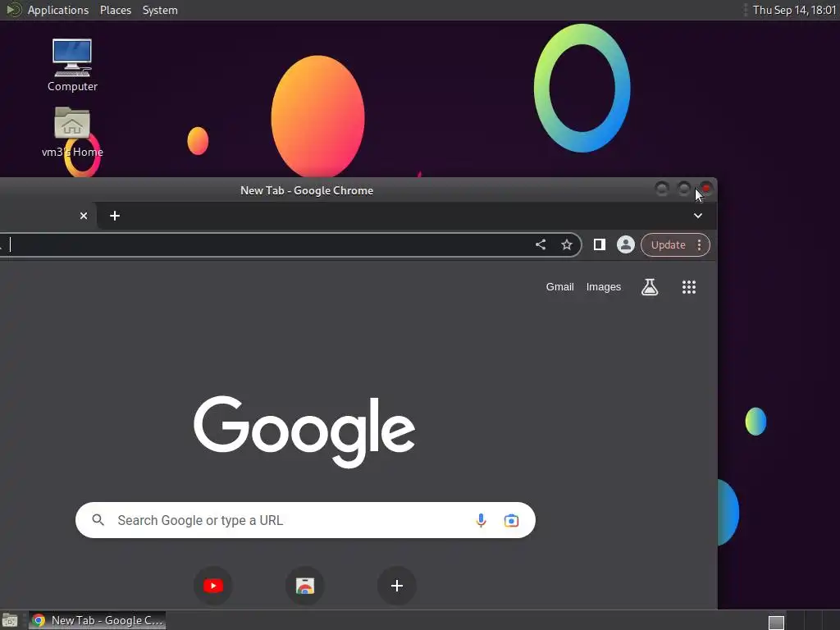
Task: Expand the tab search chevron
Action: (697, 216)
